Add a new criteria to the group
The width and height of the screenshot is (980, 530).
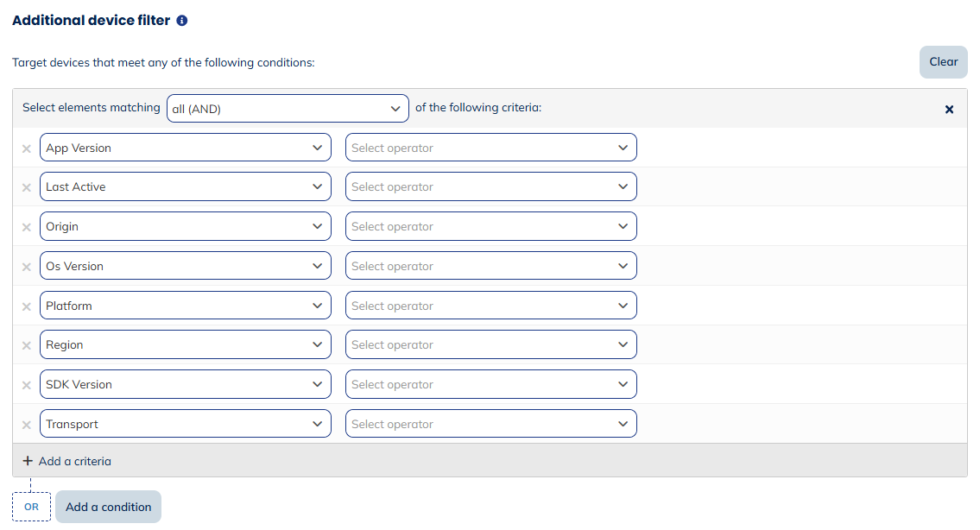66,461
